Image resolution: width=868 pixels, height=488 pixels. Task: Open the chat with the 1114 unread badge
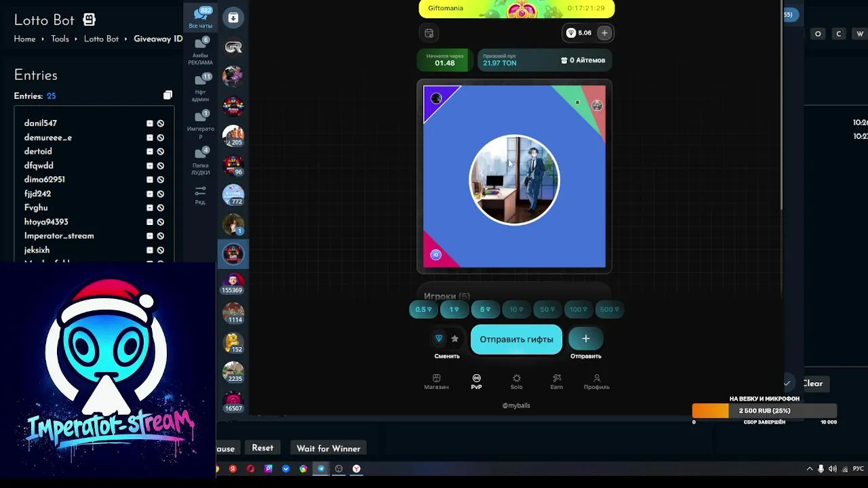pos(233,313)
